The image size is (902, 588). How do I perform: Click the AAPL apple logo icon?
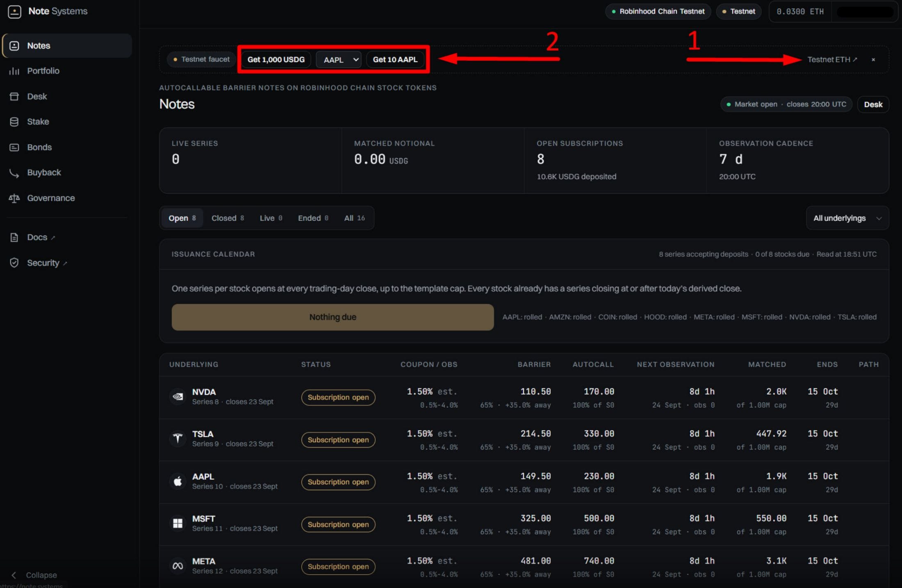click(x=178, y=481)
